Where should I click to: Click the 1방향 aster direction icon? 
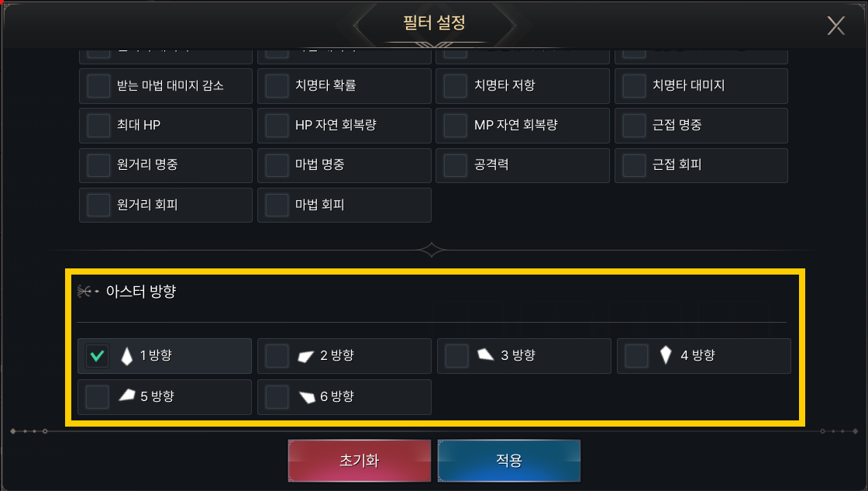(x=127, y=356)
